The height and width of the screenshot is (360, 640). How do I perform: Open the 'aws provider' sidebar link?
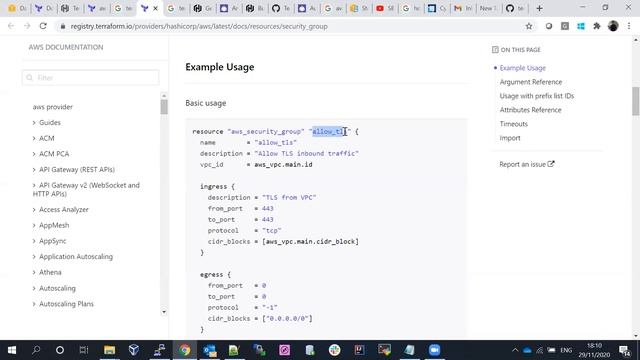click(x=53, y=107)
